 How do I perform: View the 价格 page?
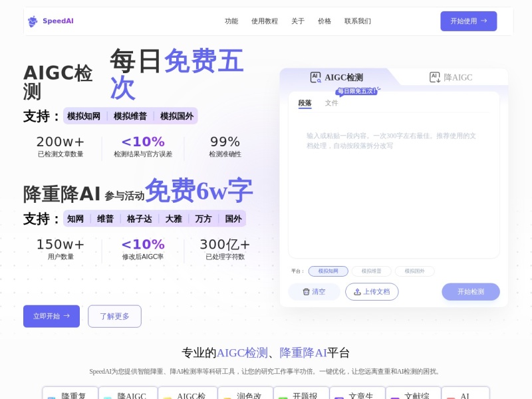(325, 21)
